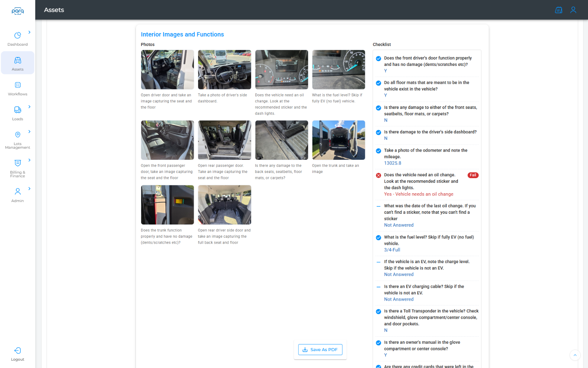The height and width of the screenshot is (368, 588).
Task: Click the Logout label
Action: (x=18, y=360)
